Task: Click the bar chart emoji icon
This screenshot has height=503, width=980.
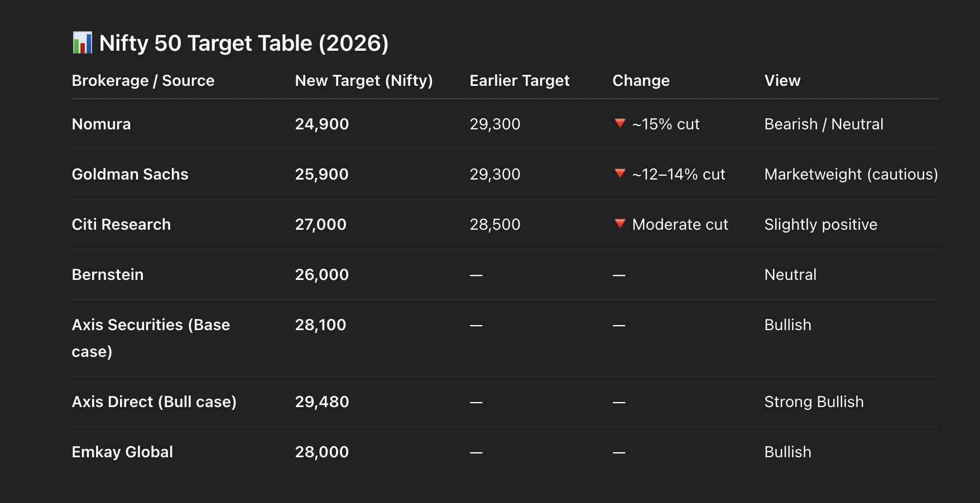Action: point(83,43)
